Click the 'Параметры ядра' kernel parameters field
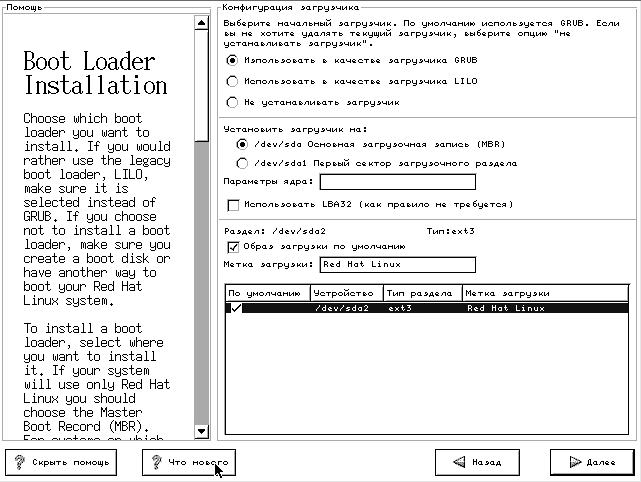Image resolution: width=641 pixels, height=482 pixels. click(397, 182)
